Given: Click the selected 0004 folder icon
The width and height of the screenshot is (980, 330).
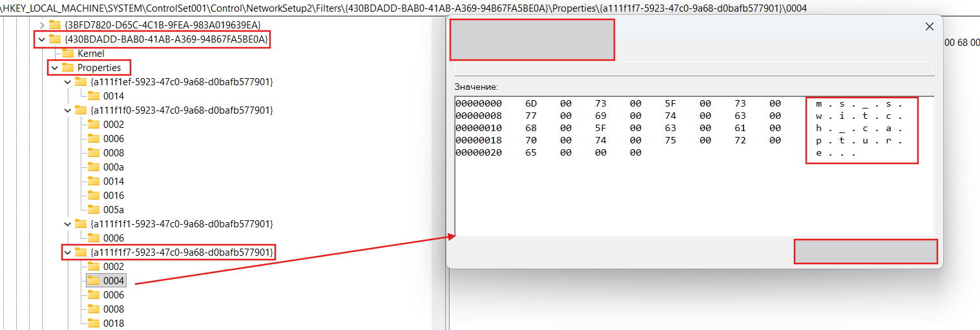Looking at the screenshot, I should [x=94, y=281].
